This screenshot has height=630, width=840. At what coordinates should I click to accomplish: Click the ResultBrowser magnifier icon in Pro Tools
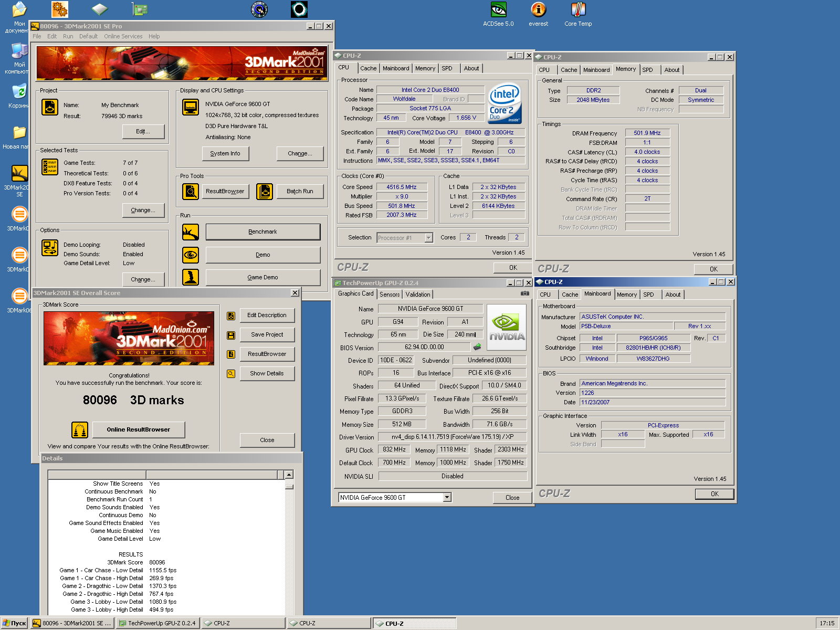coord(191,192)
